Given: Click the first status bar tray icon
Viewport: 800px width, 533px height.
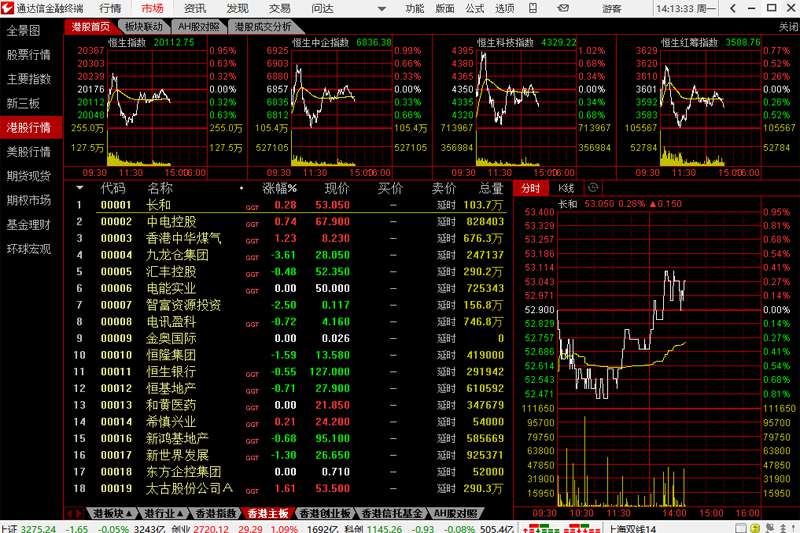Looking at the screenshot, I should [740, 528].
